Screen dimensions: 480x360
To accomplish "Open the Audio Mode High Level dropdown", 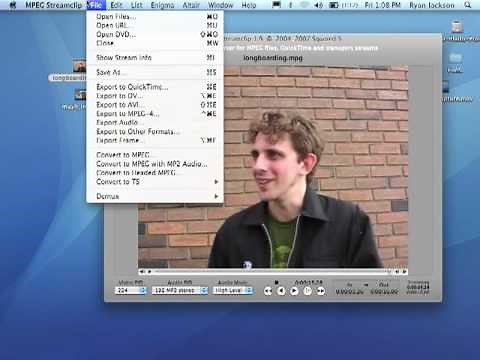I will pyautogui.click(x=233, y=291).
